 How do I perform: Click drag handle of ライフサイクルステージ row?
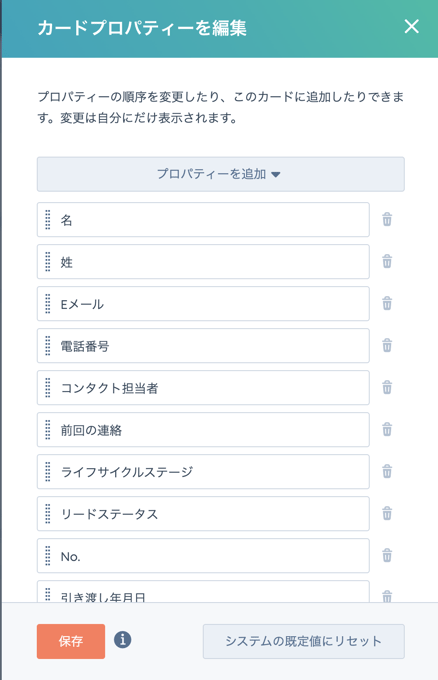[48, 471]
